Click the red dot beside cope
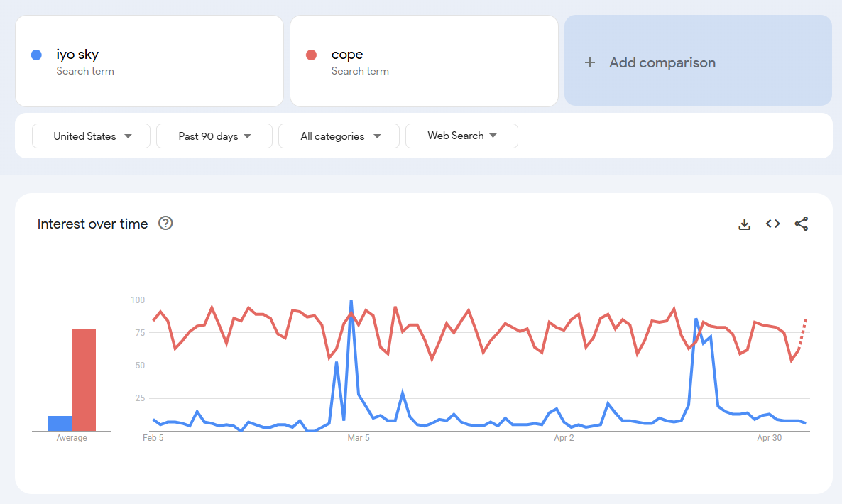Image resolution: width=842 pixels, height=504 pixels. tap(311, 55)
